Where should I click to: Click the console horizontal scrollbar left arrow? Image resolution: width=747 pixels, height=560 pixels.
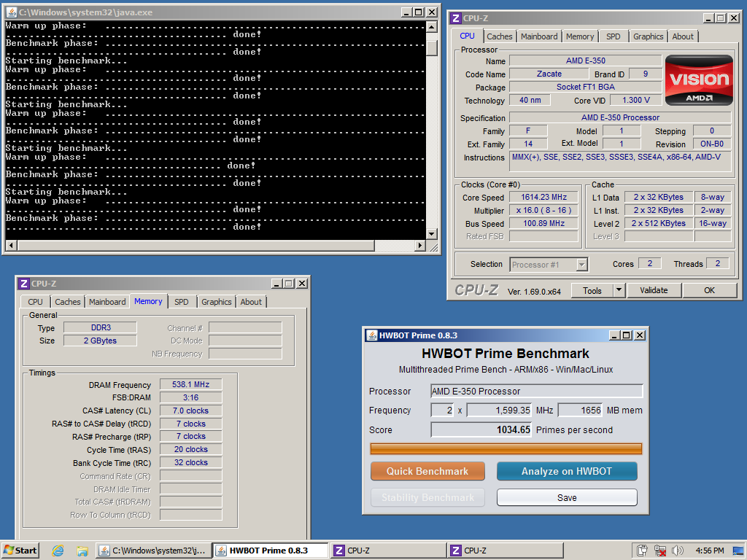12,246
